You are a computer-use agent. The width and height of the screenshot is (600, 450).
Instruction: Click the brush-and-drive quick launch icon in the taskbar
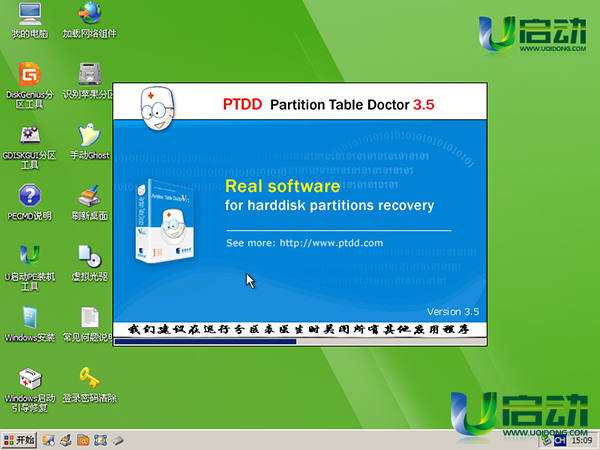[x=66, y=440]
